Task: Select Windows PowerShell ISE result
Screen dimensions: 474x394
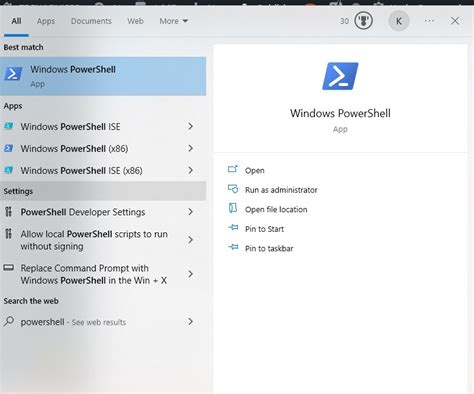Action: point(103,127)
